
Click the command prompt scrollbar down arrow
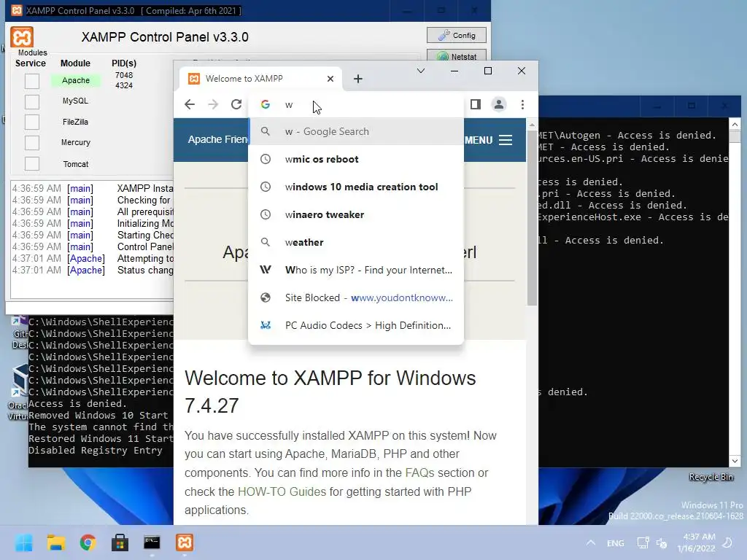[x=735, y=461]
